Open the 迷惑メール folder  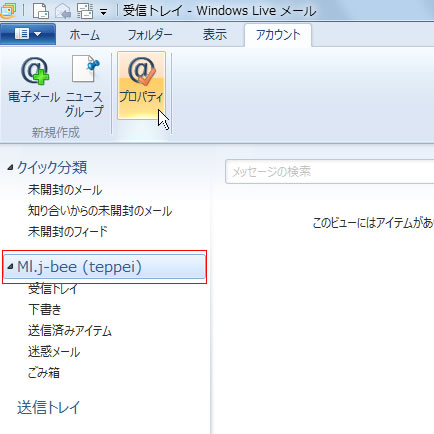click(54, 352)
